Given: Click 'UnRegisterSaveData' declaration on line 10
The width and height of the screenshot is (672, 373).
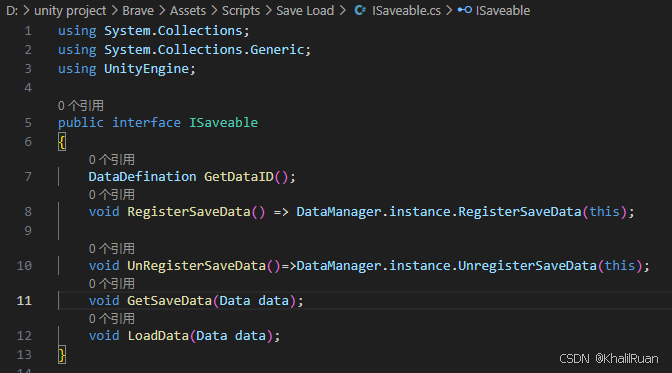Looking at the screenshot, I should pyautogui.click(x=196, y=266).
